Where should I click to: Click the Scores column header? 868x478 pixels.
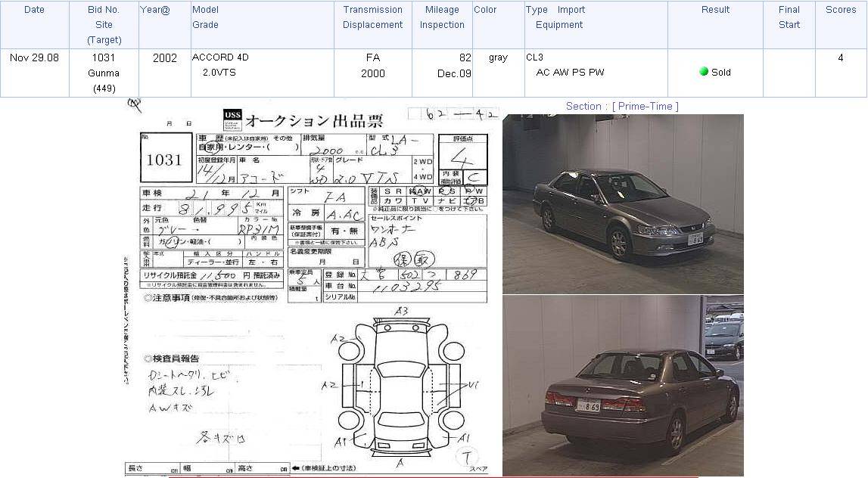(841, 10)
